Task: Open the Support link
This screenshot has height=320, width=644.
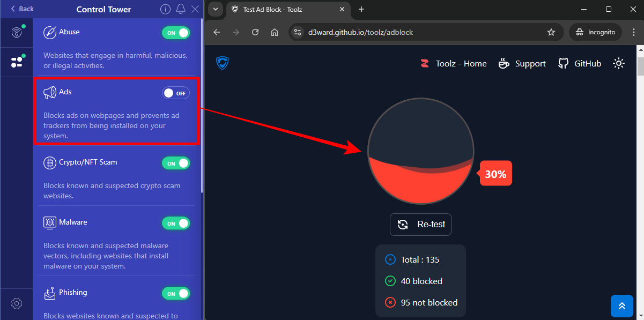Action: 522,63
